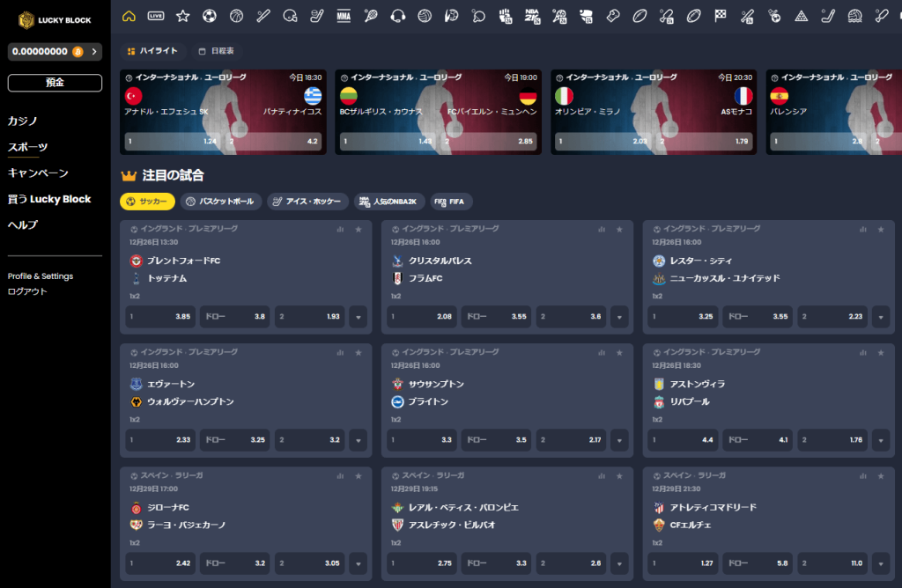Open the checkered racing flag icon
The height and width of the screenshot is (588, 902).
721,16
